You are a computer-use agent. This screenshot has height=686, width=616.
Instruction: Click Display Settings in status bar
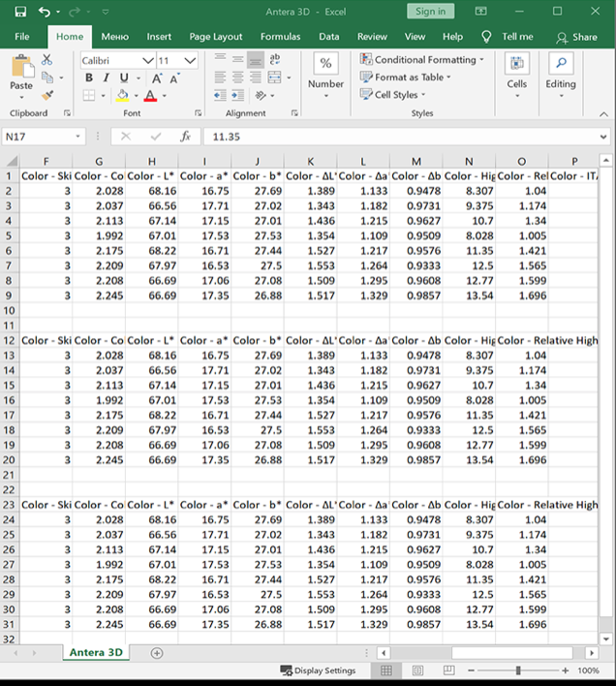[318, 670]
